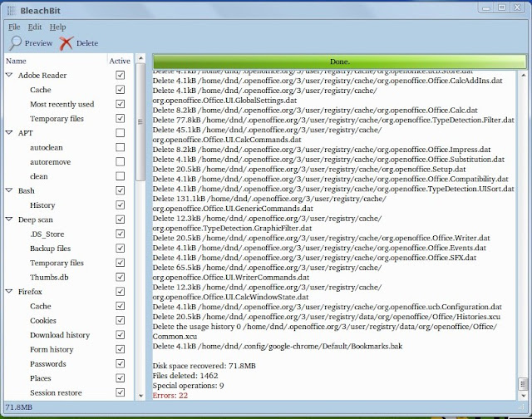Uncheck the Backup files checkbox

pos(120,249)
